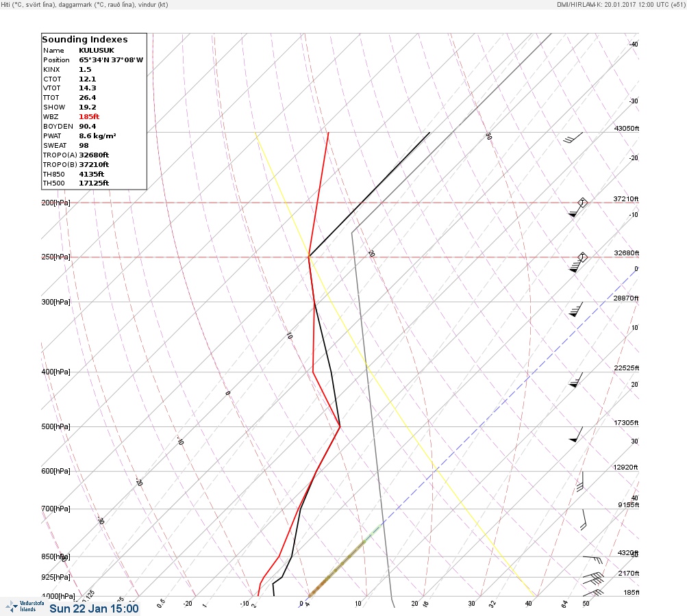Image resolution: width=687 pixels, height=616 pixels.
Task: Click the 1000[hPa] pressure label
Action: click(x=58, y=596)
